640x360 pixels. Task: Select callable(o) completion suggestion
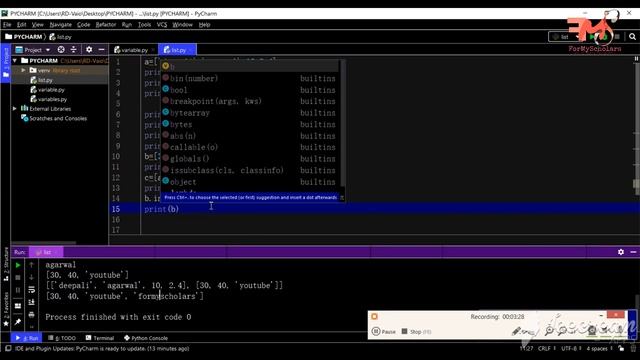(250, 147)
